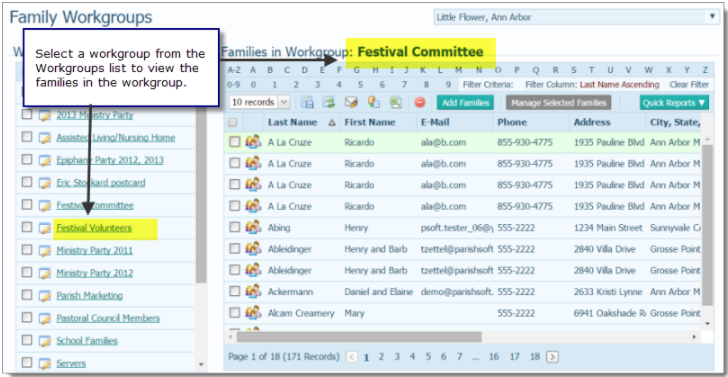Check the 2013 Ministry Party checkbox
The height and width of the screenshot is (377, 728).
[27, 114]
